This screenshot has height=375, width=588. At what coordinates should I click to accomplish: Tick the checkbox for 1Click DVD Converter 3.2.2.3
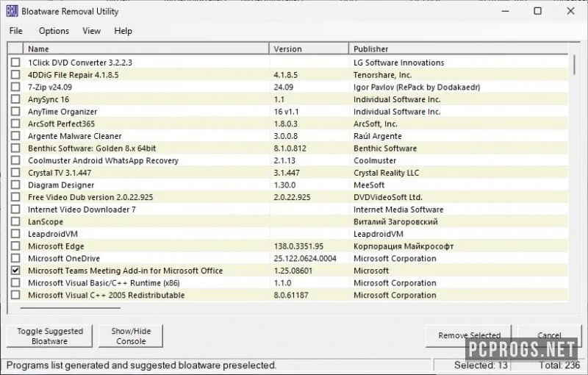click(15, 63)
